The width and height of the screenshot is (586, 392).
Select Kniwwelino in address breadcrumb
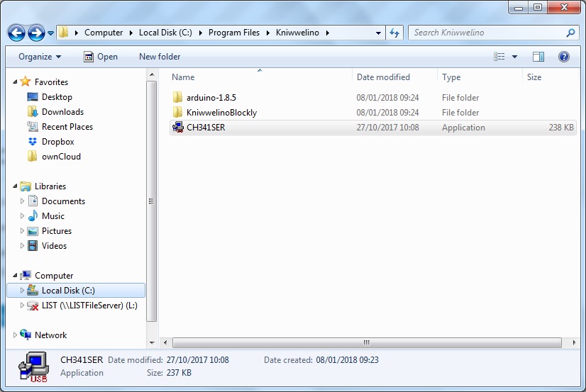coord(297,33)
